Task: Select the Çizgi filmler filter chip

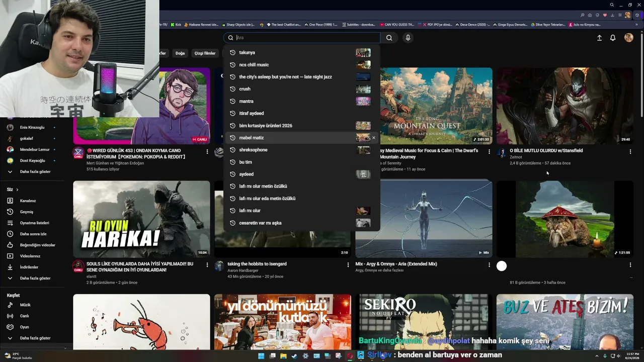Action: point(205,53)
